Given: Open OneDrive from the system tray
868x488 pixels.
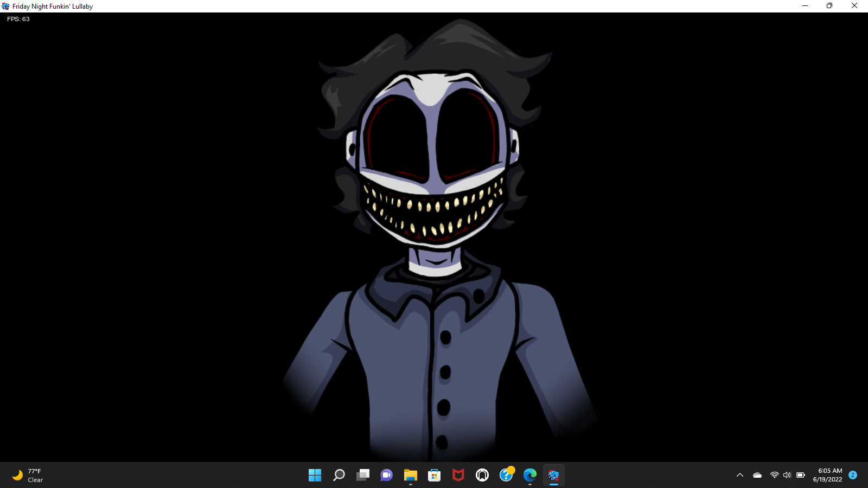Looking at the screenshot, I should click(x=757, y=475).
